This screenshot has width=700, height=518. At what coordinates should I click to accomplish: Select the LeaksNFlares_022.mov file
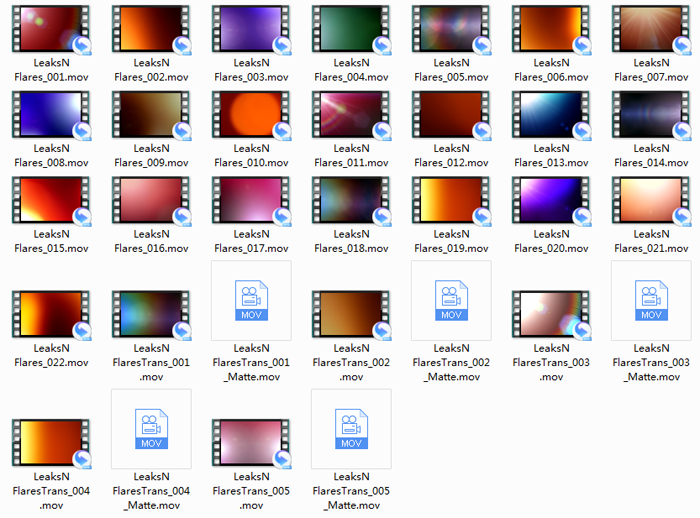click(x=50, y=315)
